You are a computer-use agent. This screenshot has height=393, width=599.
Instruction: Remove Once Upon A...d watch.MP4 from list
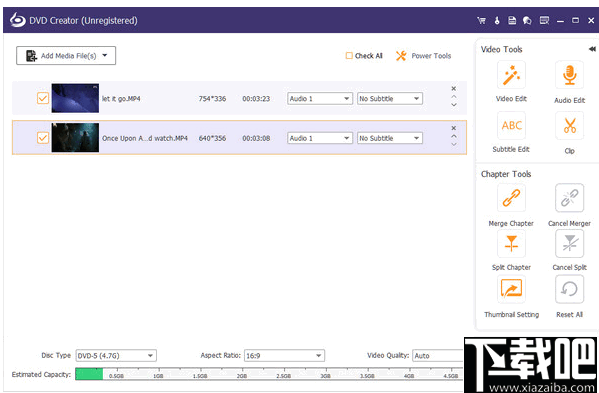click(x=453, y=128)
